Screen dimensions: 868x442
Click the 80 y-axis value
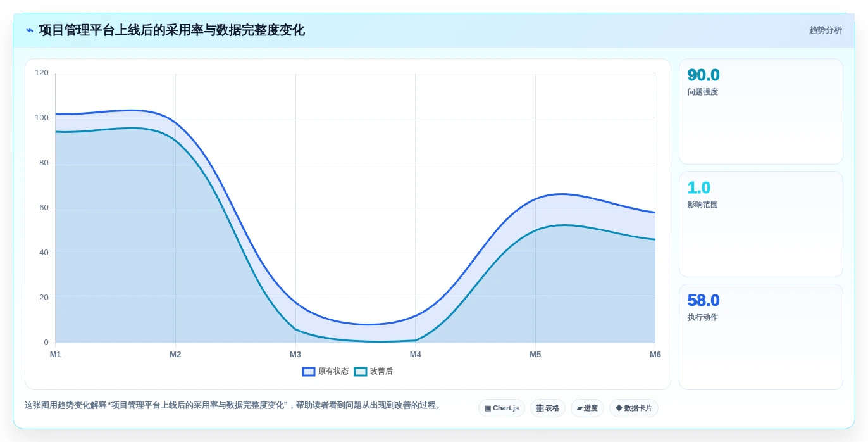tap(44, 163)
